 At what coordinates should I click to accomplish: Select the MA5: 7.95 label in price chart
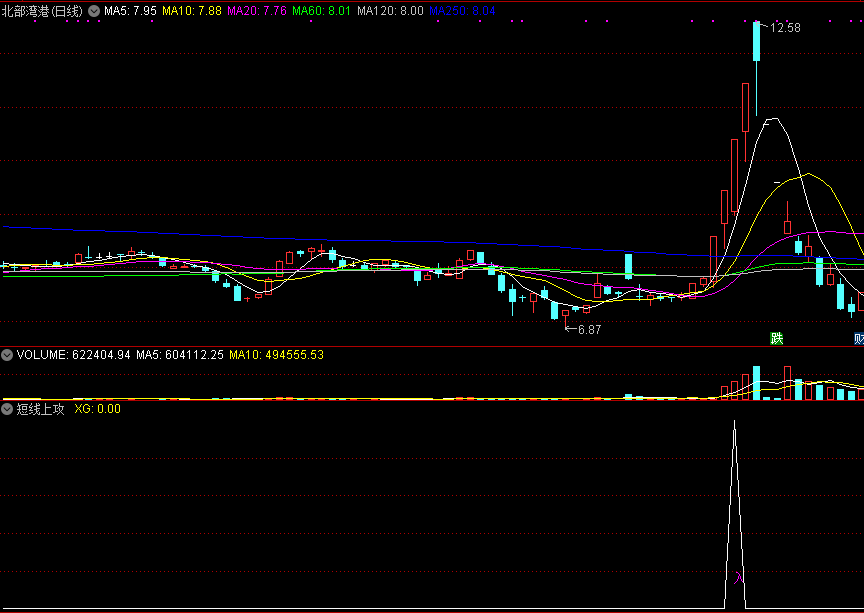(131, 11)
